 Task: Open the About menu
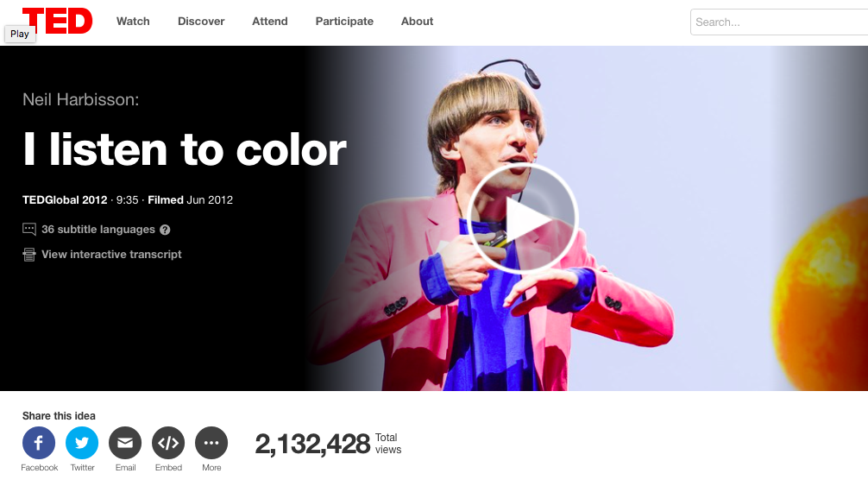417,21
